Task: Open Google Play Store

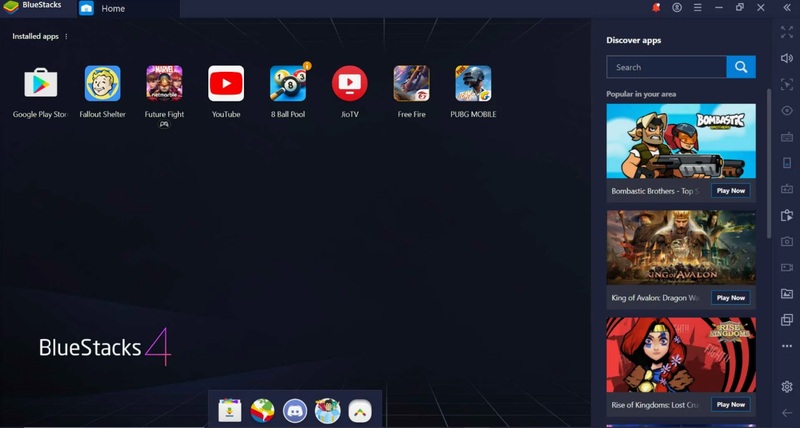Action: pos(40,84)
